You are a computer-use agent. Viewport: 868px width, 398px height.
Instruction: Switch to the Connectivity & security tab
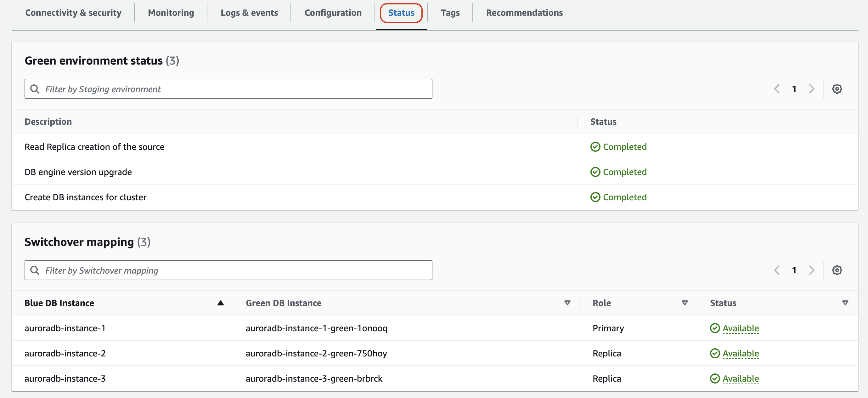click(x=75, y=12)
